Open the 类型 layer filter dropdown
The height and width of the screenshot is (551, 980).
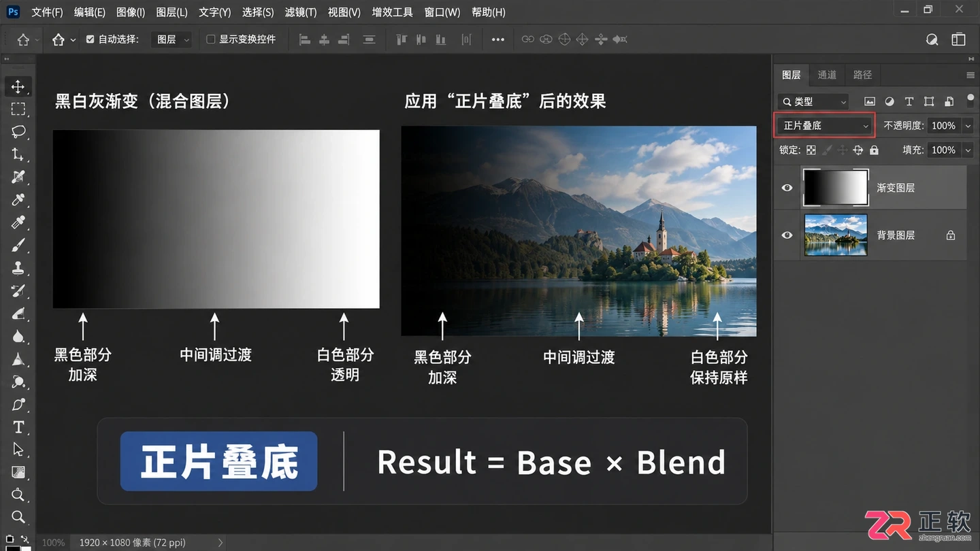813,101
